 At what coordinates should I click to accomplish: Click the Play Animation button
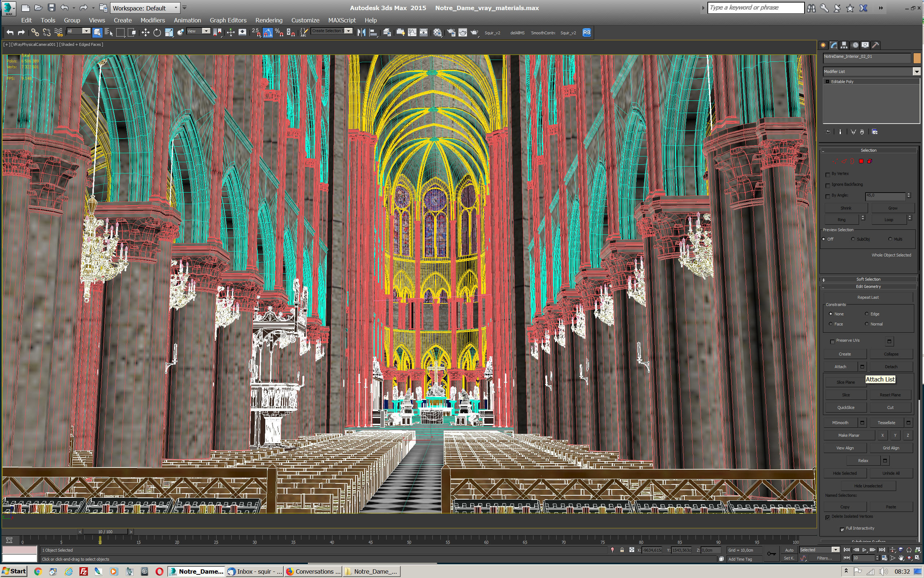point(864,550)
